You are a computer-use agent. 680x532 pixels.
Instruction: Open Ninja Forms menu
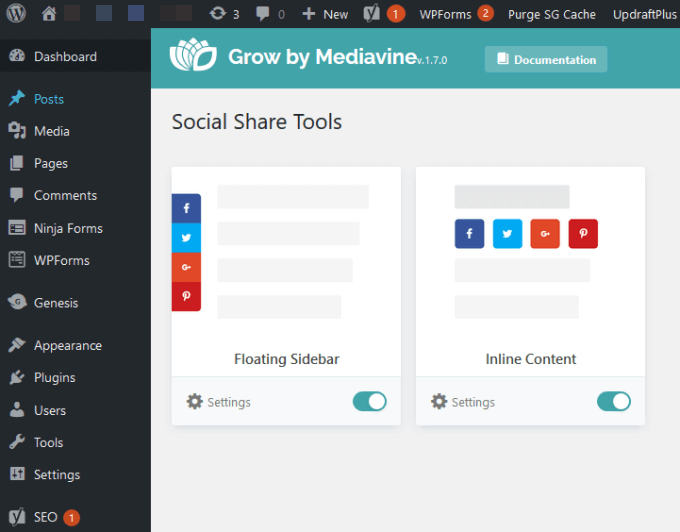69,228
